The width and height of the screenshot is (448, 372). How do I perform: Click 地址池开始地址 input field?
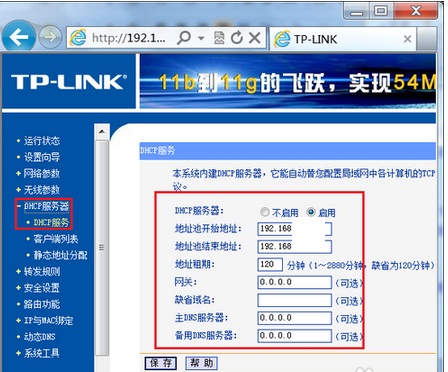[x=295, y=229]
